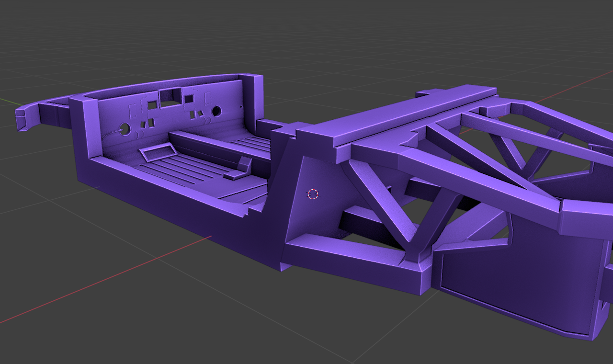Click the 3D cursor crosshair
This screenshot has height=364, width=613.
tap(313, 194)
